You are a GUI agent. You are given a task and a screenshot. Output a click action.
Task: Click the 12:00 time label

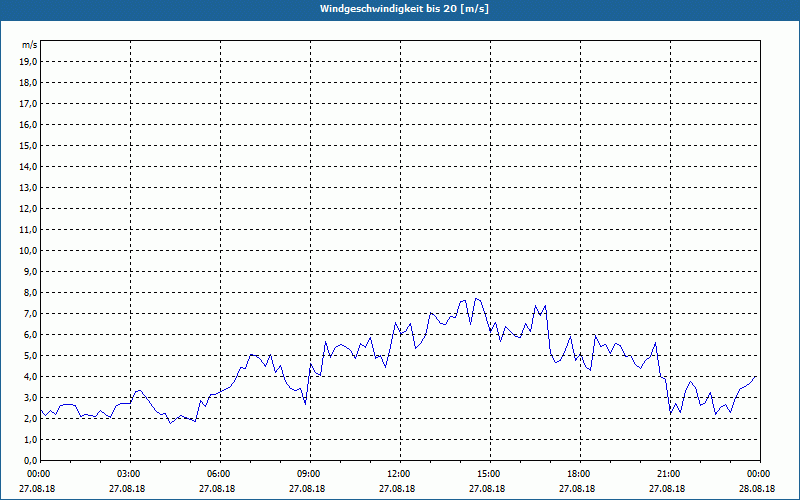(x=400, y=474)
